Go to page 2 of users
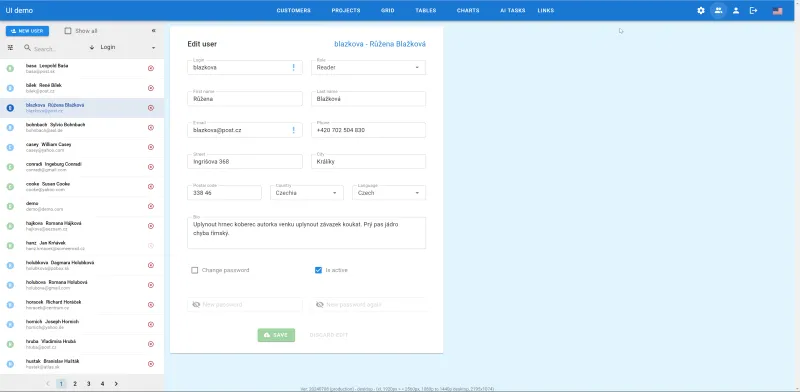The width and height of the screenshot is (800, 392). [x=74, y=384]
